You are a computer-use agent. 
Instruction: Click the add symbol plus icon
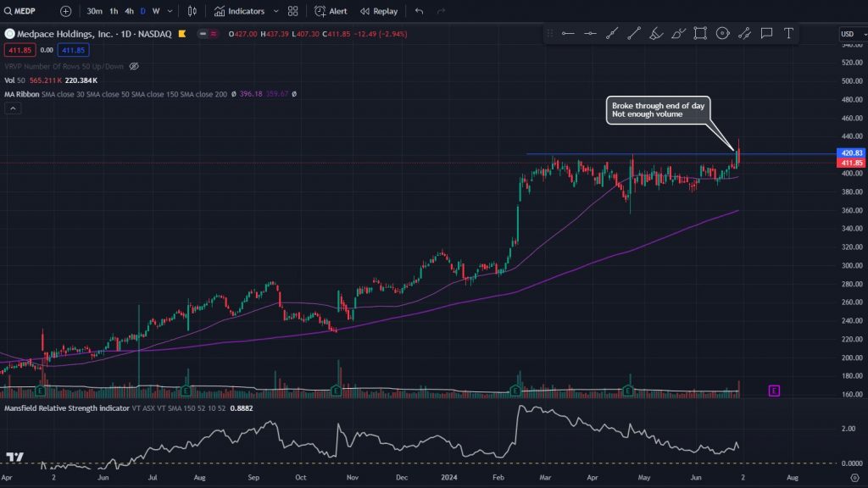click(66, 11)
